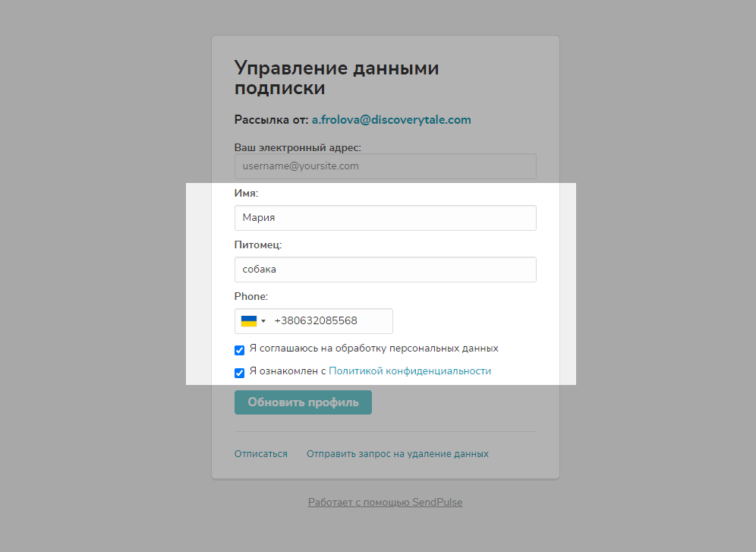Viewport: 756px width, 552px height.
Task: Click the 'Питомец:' field label
Action: coord(258,245)
